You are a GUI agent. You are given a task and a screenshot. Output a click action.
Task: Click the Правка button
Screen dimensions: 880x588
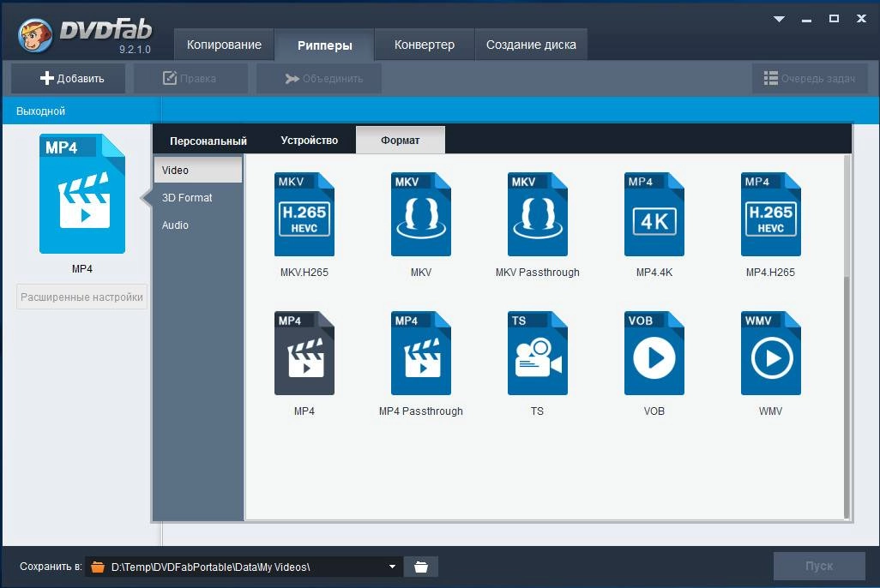[190, 79]
